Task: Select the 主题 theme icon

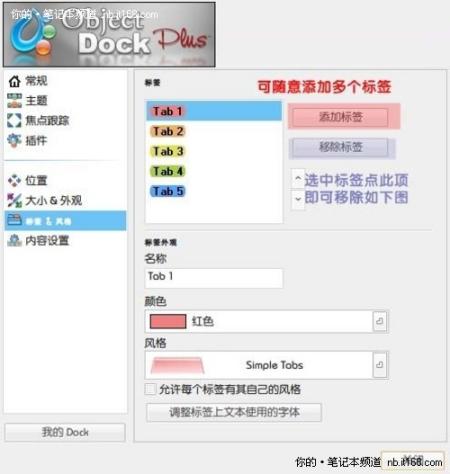Action: [14, 101]
